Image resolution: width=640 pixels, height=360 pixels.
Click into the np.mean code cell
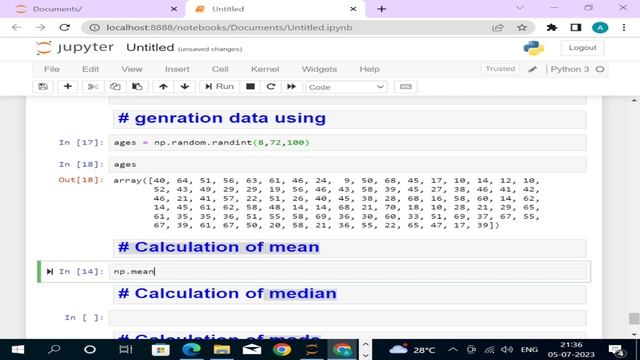[x=348, y=271]
